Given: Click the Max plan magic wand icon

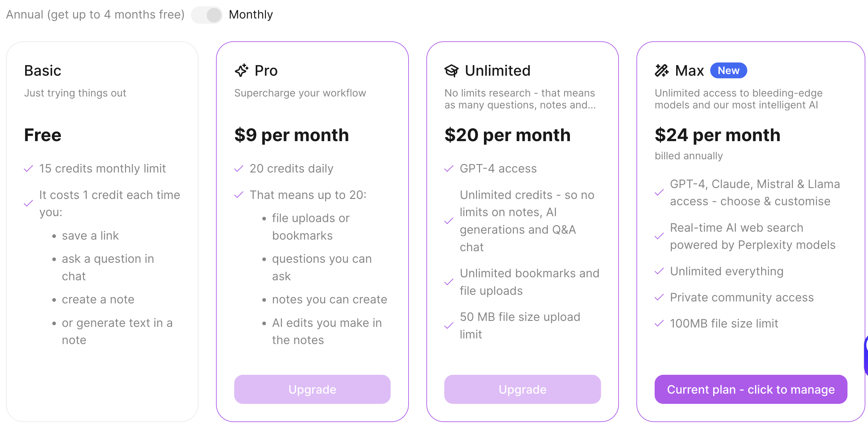Looking at the screenshot, I should 662,70.
